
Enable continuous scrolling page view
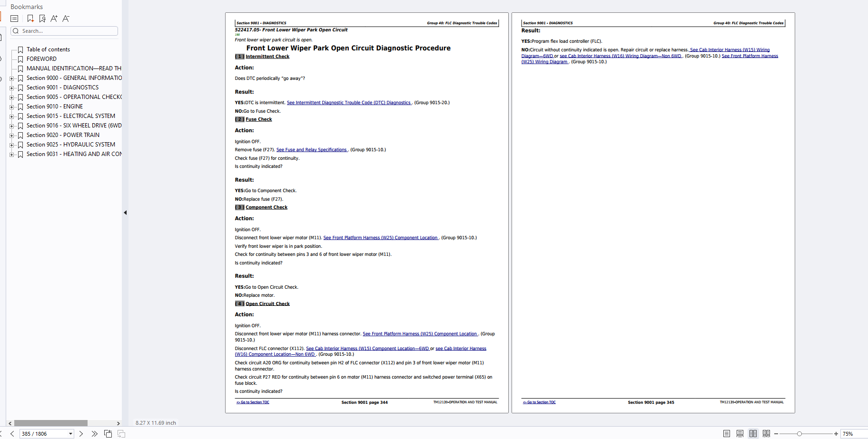point(740,434)
